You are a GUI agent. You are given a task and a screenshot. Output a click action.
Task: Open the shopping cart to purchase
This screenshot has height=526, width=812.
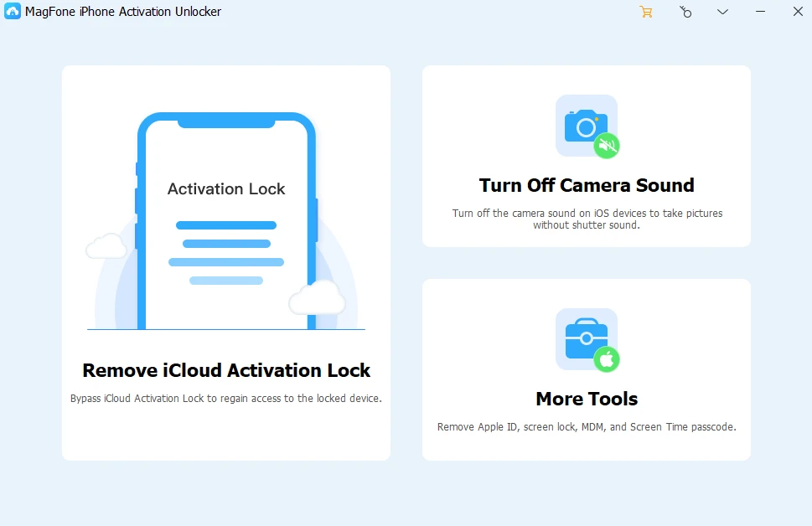[645, 12]
